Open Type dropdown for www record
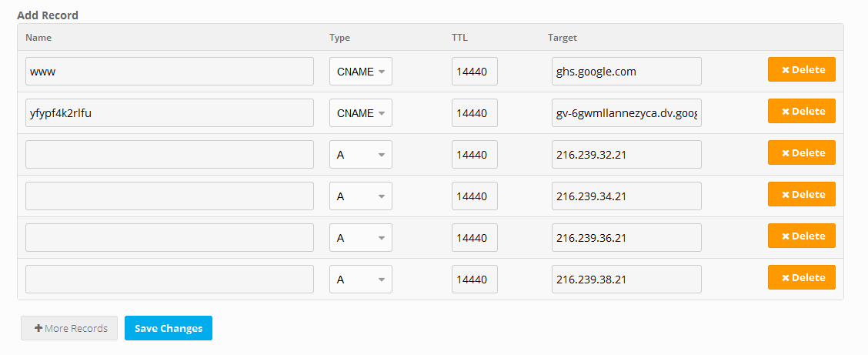Viewport: 868px width, 355px height. tap(361, 72)
